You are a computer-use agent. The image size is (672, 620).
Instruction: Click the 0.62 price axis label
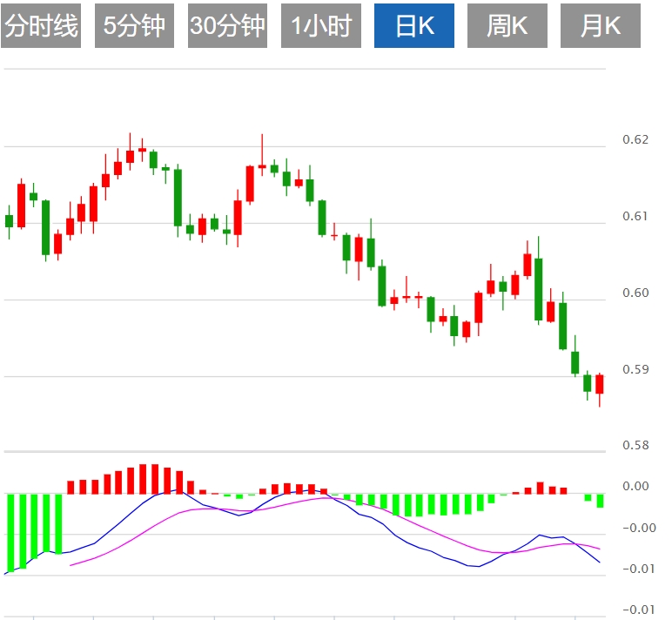(x=635, y=139)
